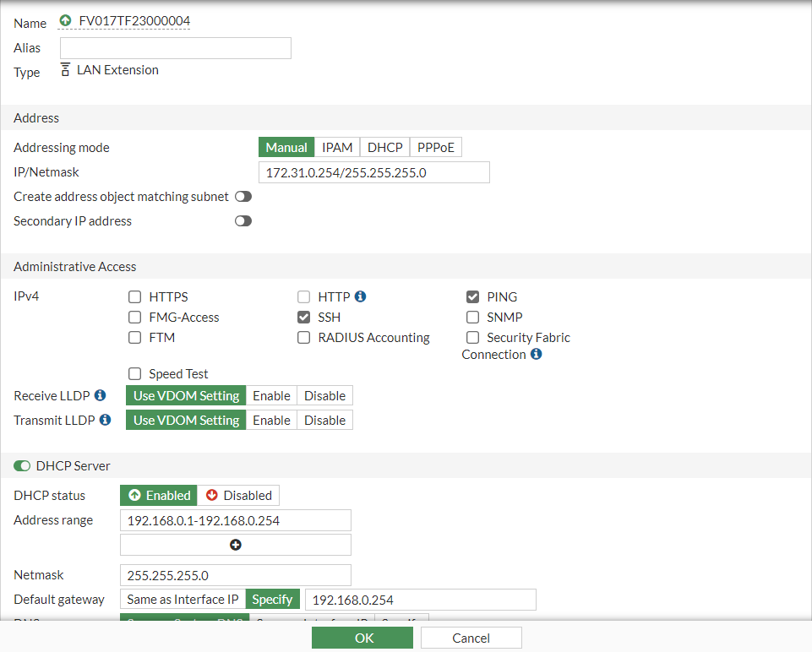Choose Same as Interface IP gateway
Screen dimensions: 812x652
click(x=183, y=600)
